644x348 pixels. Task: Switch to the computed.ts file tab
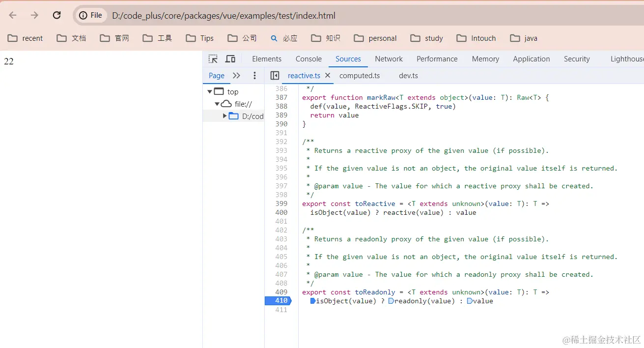pos(360,76)
